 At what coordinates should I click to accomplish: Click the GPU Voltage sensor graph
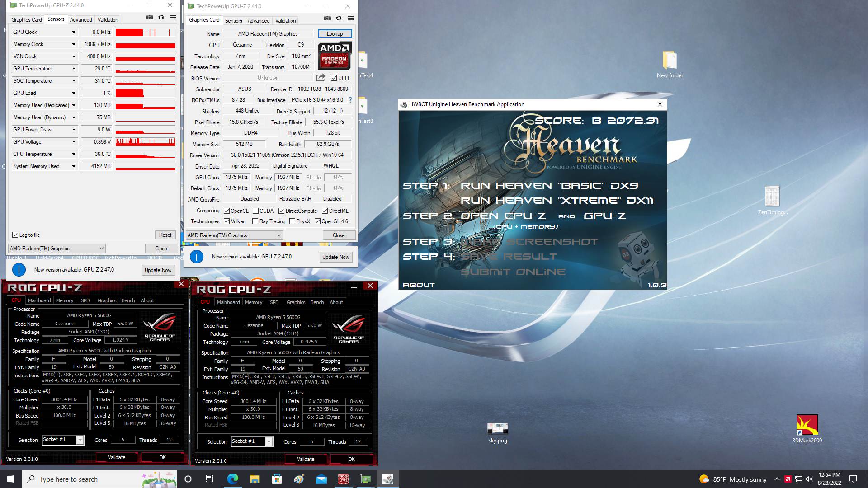(x=145, y=142)
